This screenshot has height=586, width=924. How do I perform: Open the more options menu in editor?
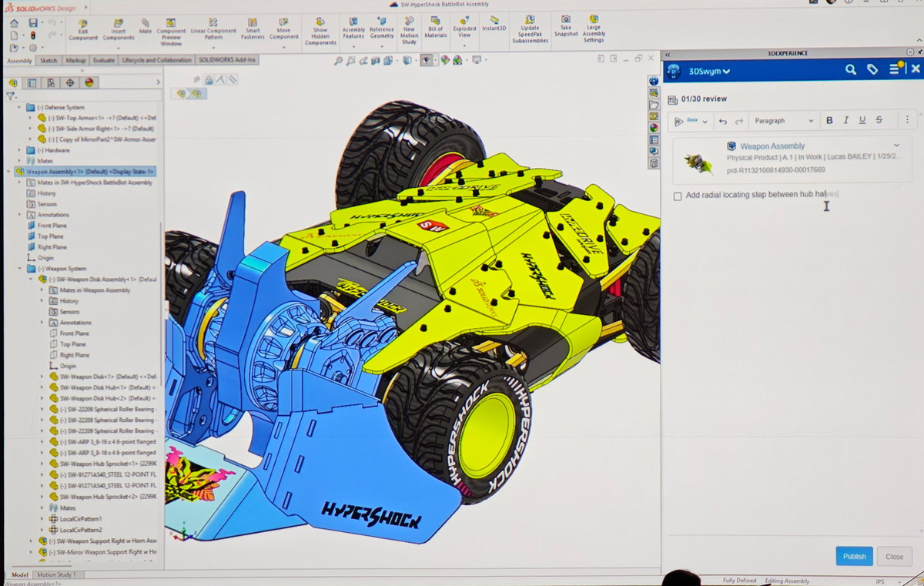(x=907, y=120)
